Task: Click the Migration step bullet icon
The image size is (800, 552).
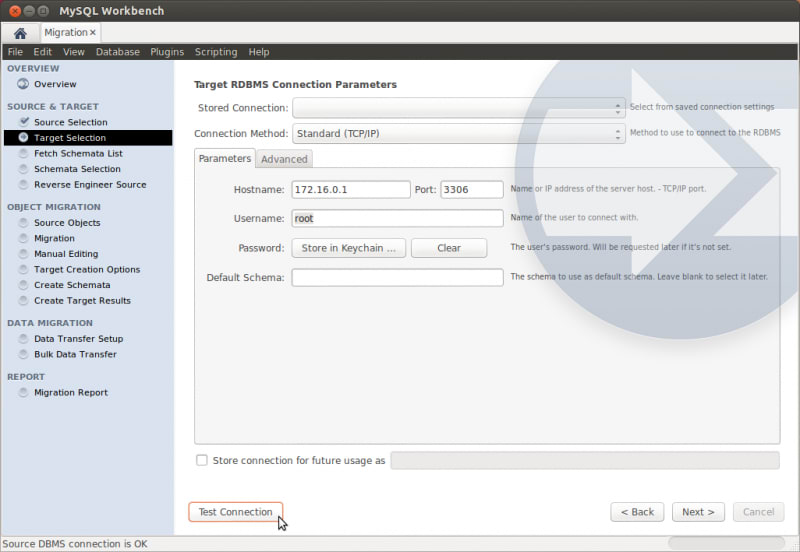Action: pyautogui.click(x=23, y=238)
